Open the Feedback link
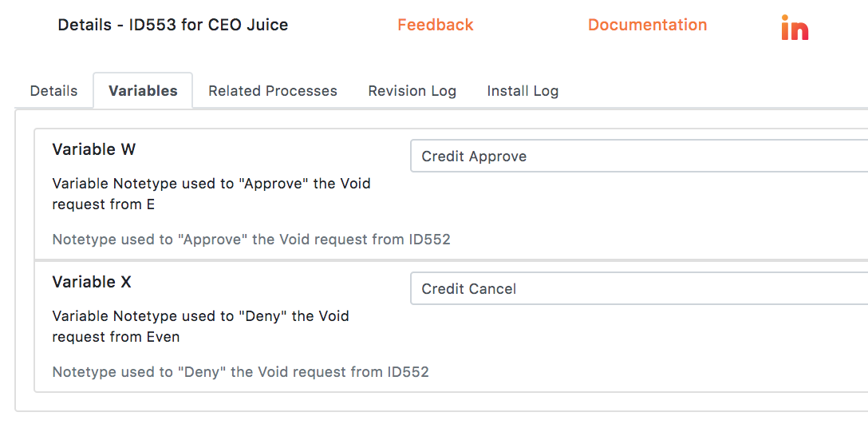 tap(435, 25)
